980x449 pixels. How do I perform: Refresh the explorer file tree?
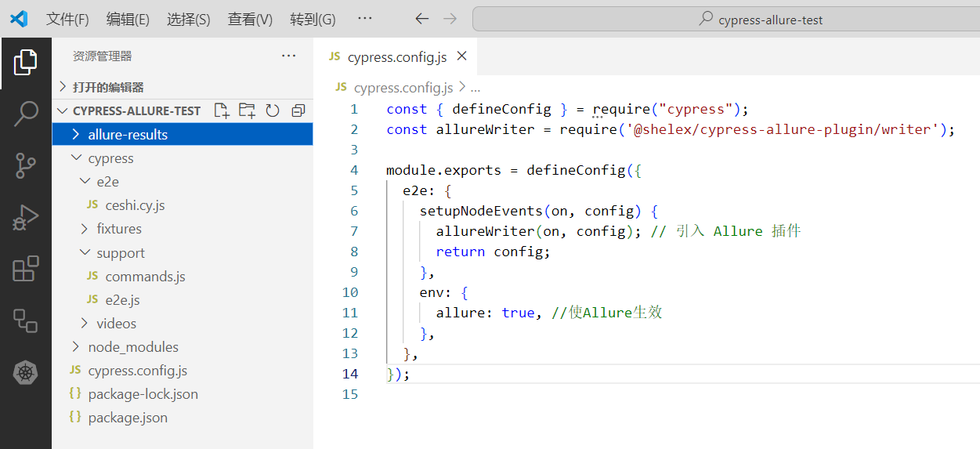(273, 110)
